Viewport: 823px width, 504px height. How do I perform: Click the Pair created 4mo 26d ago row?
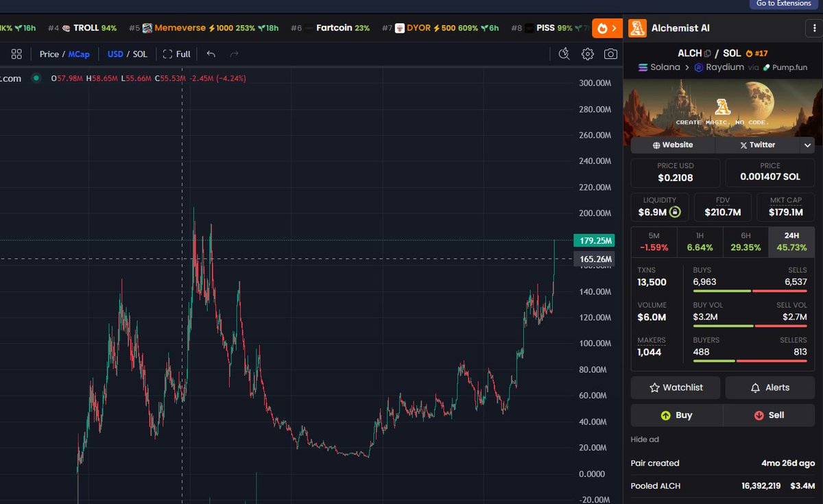[723, 464]
